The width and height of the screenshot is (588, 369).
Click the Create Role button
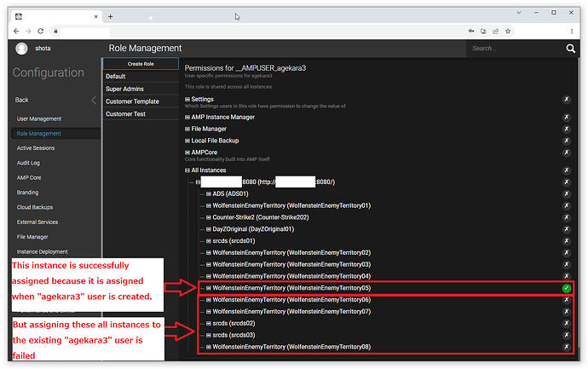(x=141, y=64)
